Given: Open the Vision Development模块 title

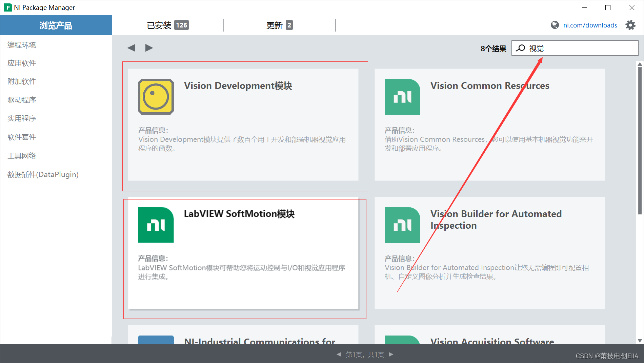Looking at the screenshot, I should 238,86.
